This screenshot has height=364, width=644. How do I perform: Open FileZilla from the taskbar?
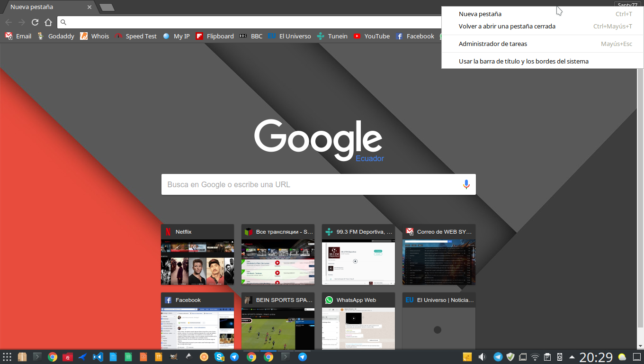point(68,357)
